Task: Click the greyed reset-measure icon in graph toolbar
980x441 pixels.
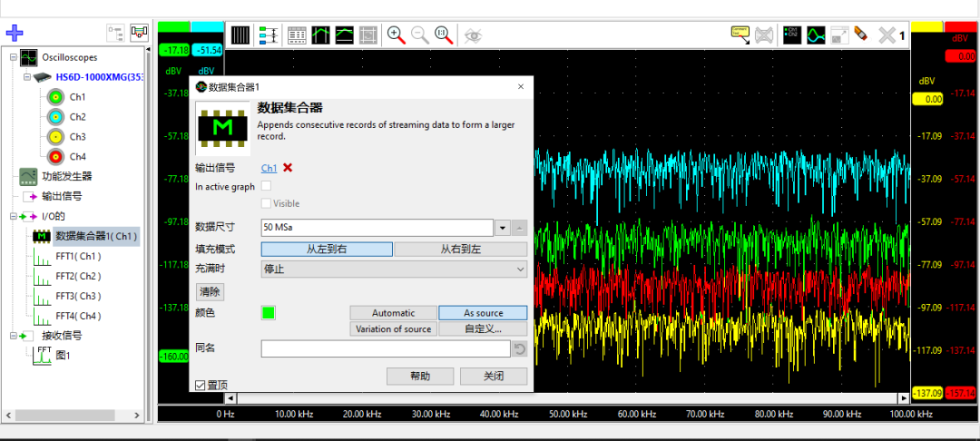Action: pyautogui.click(x=368, y=35)
